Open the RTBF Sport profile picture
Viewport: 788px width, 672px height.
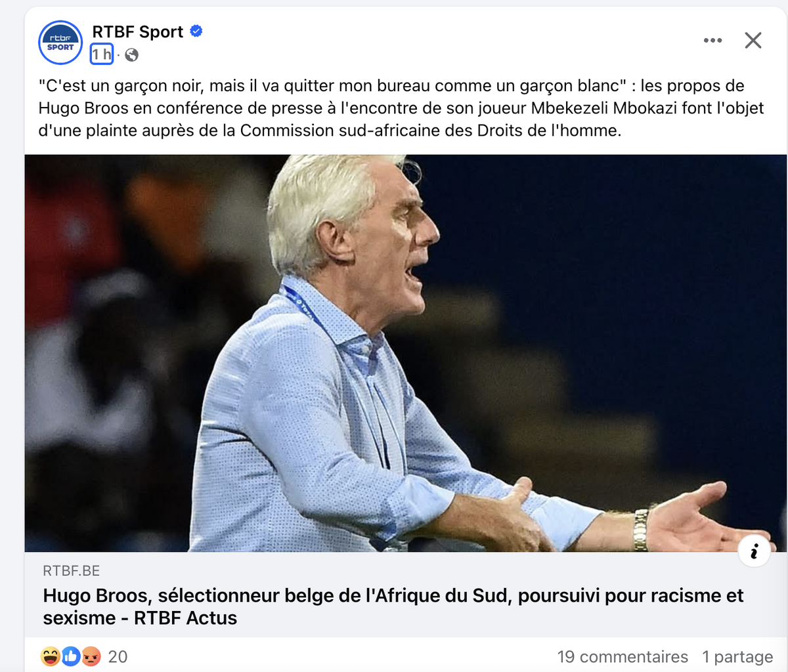[60, 43]
